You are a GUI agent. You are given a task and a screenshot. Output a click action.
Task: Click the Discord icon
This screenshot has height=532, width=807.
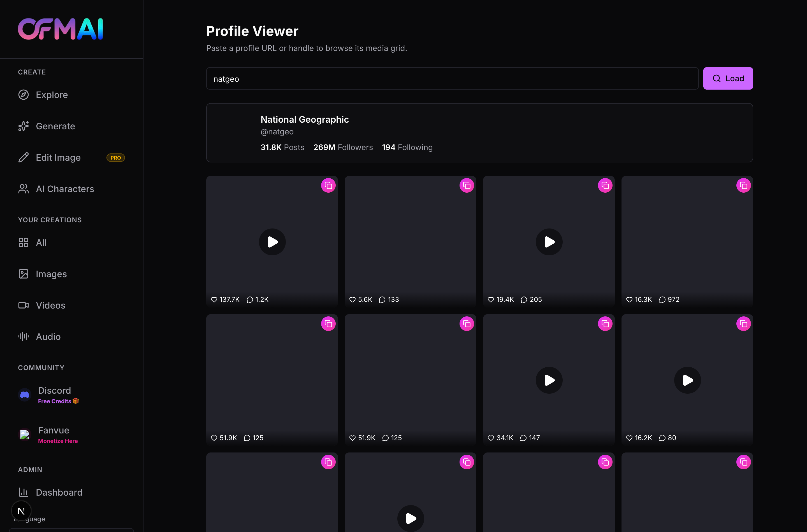click(25, 395)
